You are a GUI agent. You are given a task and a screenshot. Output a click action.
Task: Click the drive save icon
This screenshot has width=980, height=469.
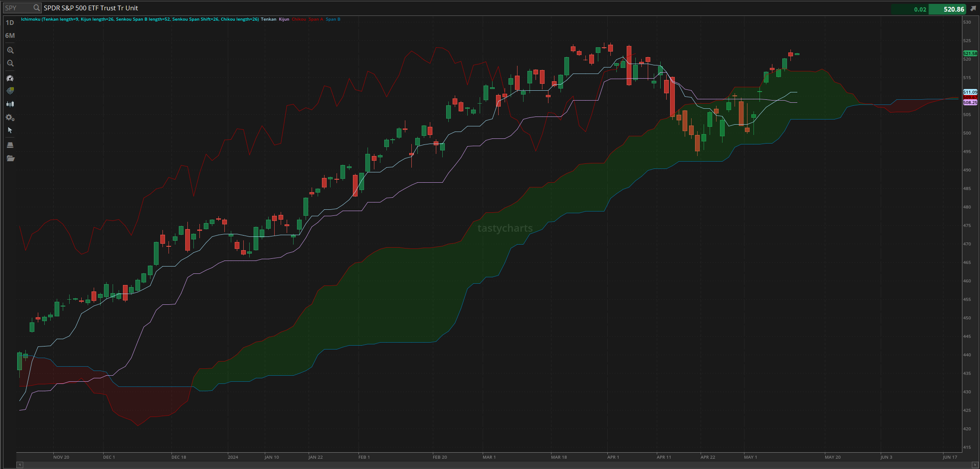[10, 145]
